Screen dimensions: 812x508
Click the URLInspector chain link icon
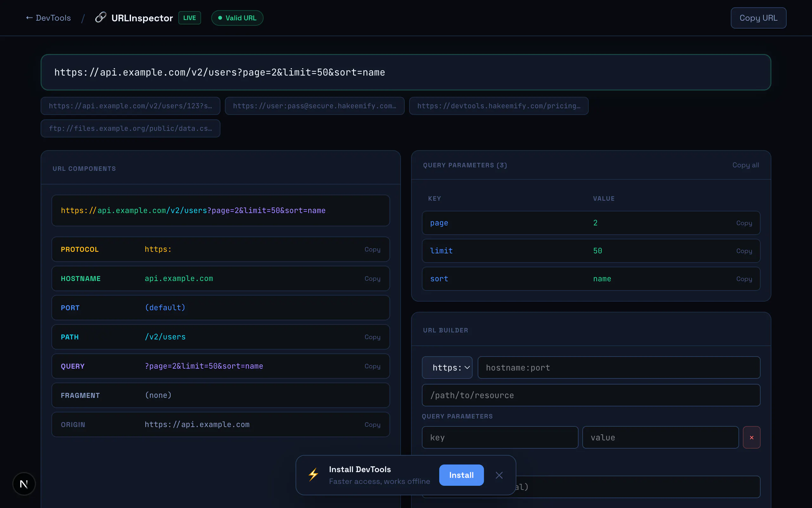pos(100,17)
